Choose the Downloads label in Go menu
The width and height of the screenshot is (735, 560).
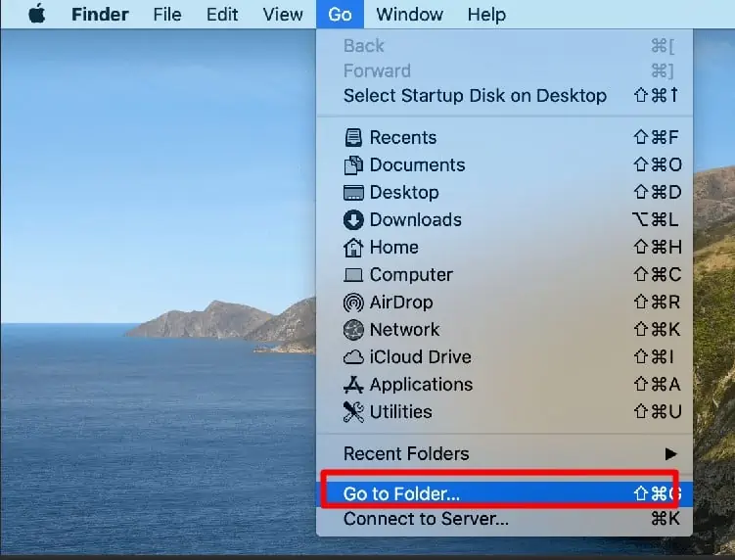[416, 220]
